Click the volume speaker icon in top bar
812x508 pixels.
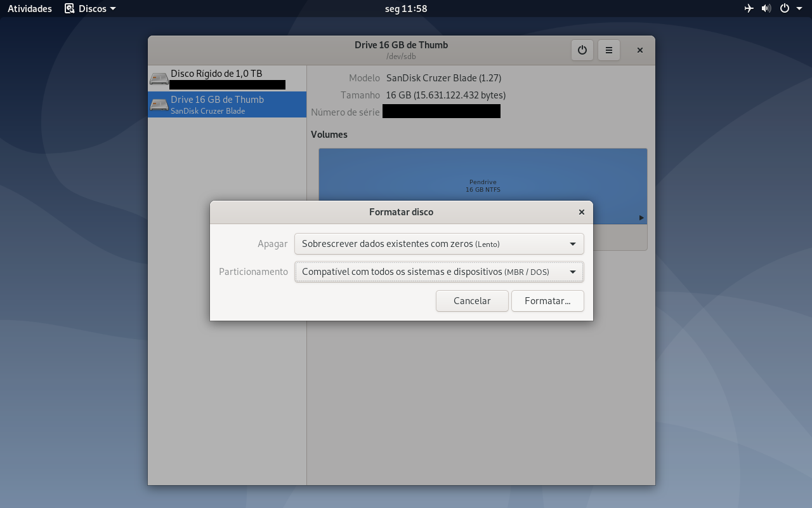pyautogui.click(x=766, y=8)
